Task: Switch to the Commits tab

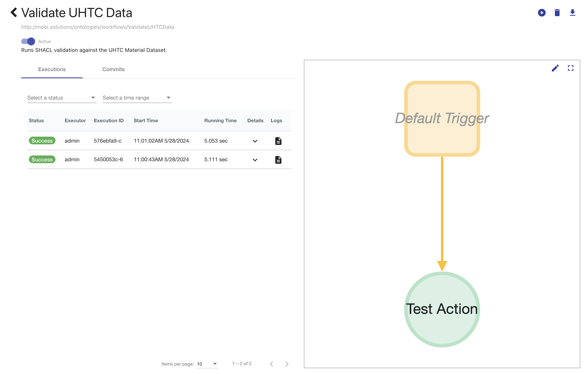Action: (x=113, y=69)
